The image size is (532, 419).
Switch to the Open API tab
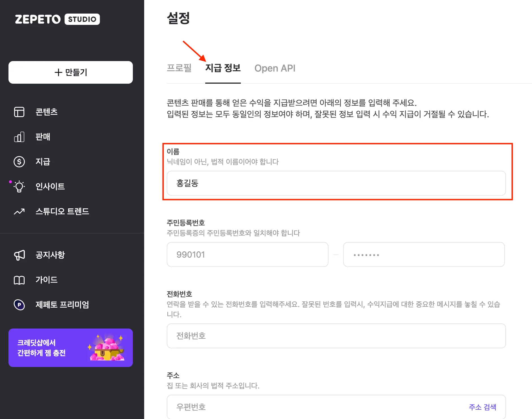tap(275, 68)
